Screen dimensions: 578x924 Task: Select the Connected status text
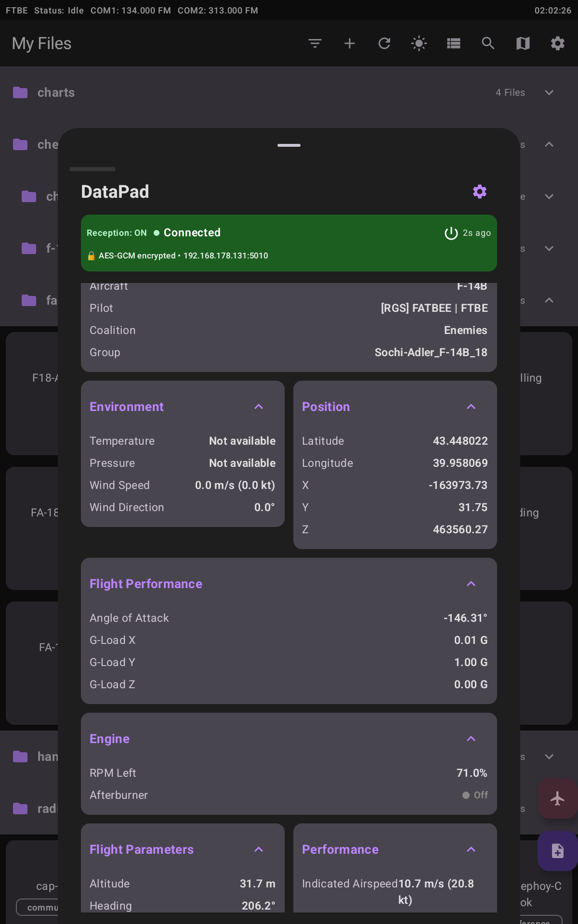click(192, 232)
